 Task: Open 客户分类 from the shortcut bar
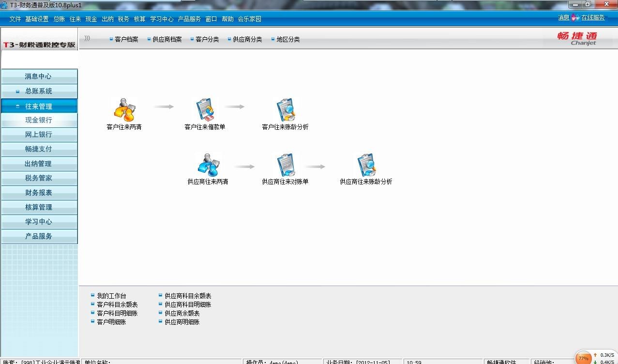click(207, 39)
